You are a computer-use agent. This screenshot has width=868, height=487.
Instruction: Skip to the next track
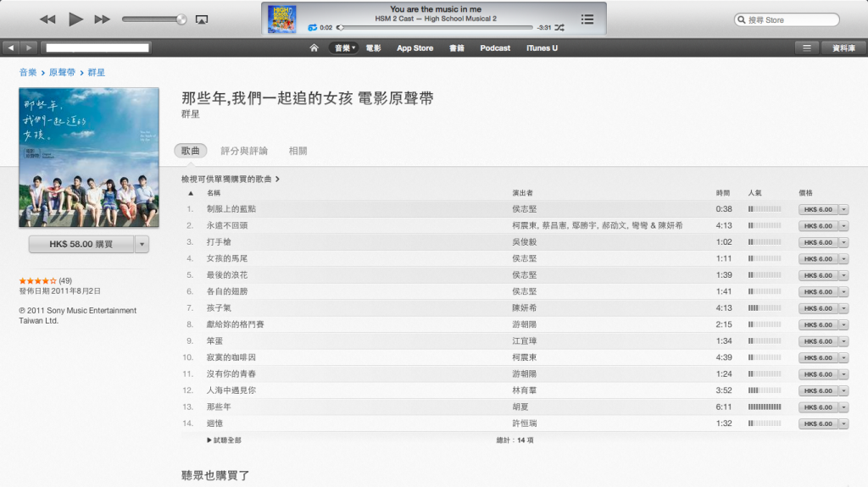(x=102, y=19)
